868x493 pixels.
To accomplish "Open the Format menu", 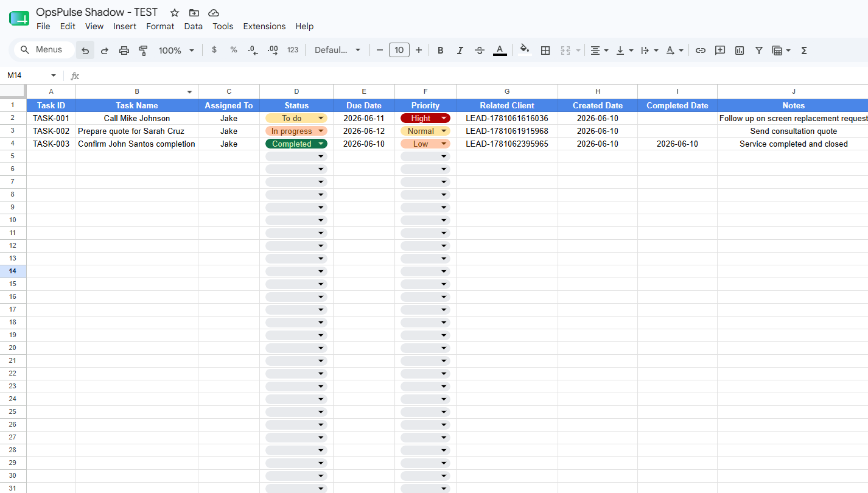I will click(160, 26).
